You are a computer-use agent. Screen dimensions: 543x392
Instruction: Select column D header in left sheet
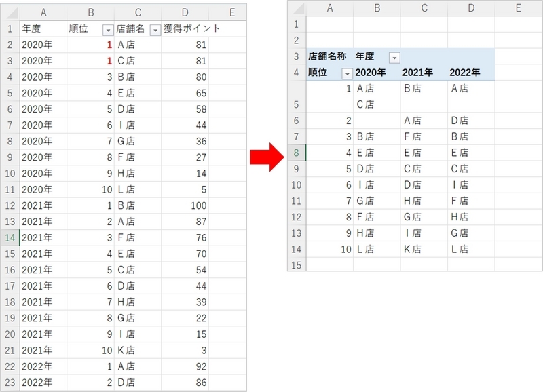[185, 13]
